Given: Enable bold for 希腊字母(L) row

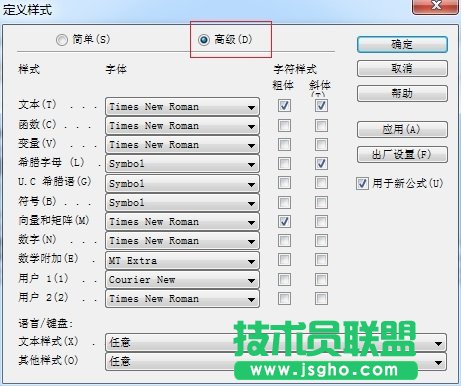Looking at the screenshot, I should (x=284, y=163).
